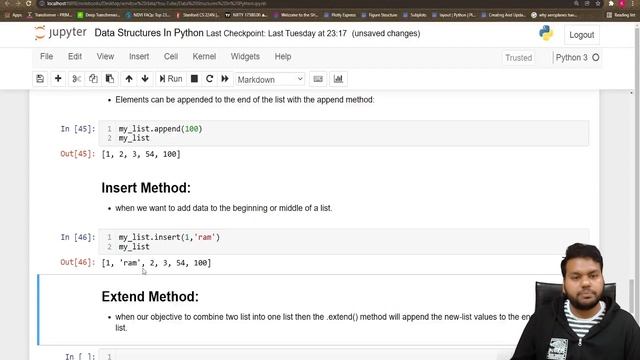The width and height of the screenshot is (640, 360).
Task: Restart and run all cells icon
Action: pyautogui.click(x=225, y=79)
